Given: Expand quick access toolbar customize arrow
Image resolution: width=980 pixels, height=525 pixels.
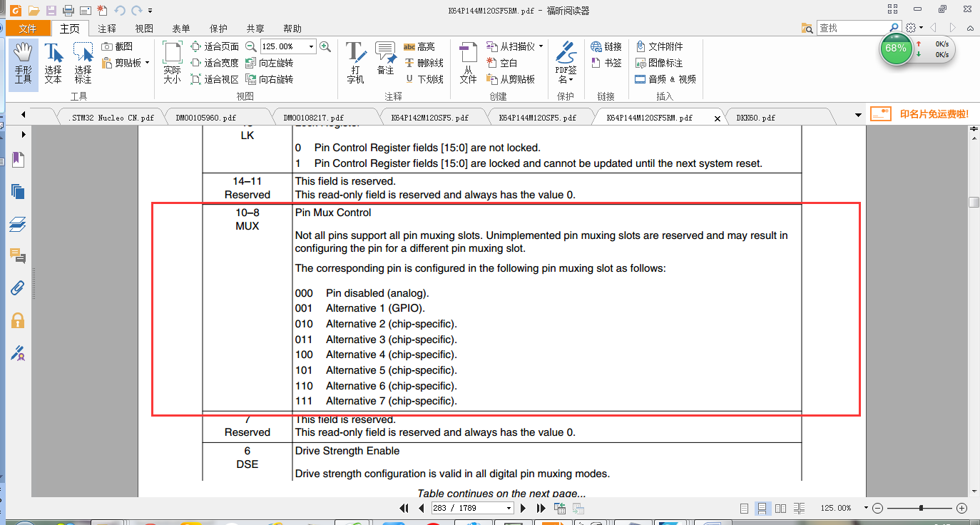Looking at the screenshot, I should [x=151, y=10].
